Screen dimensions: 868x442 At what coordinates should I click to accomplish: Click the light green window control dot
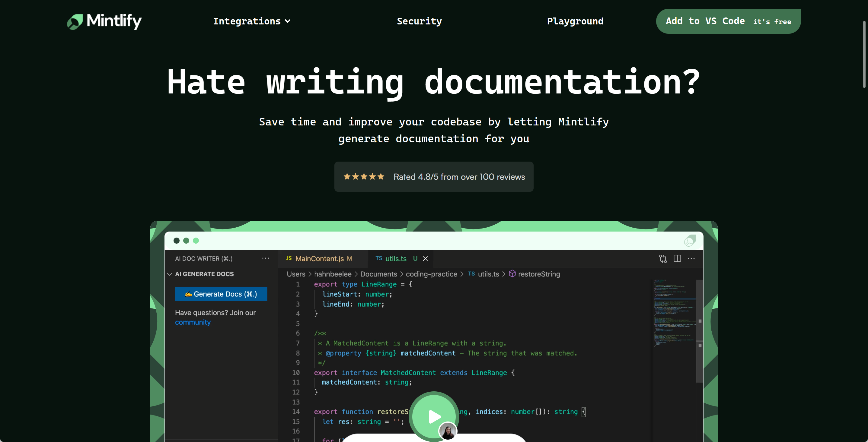(x=196, y=241)
